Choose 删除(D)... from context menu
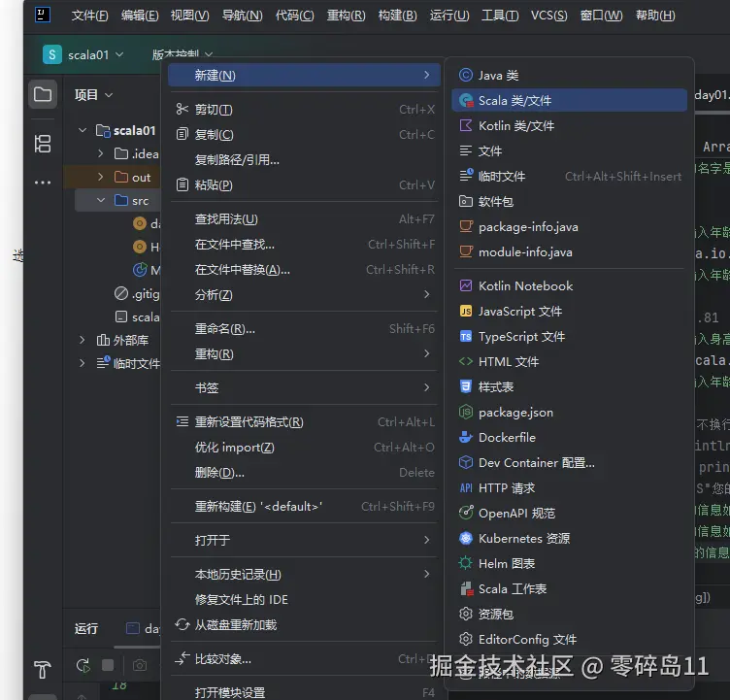 [304, 472]
